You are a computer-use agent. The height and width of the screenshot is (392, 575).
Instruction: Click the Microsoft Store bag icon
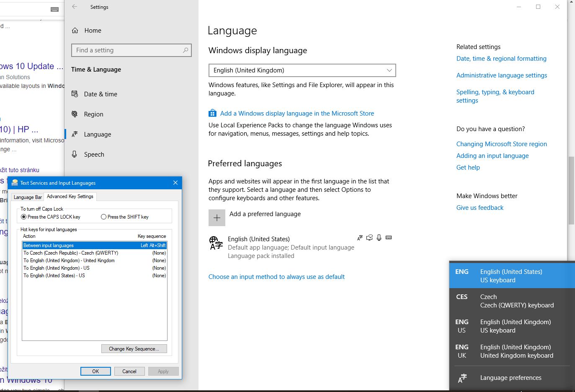click(x=212, y=113)
